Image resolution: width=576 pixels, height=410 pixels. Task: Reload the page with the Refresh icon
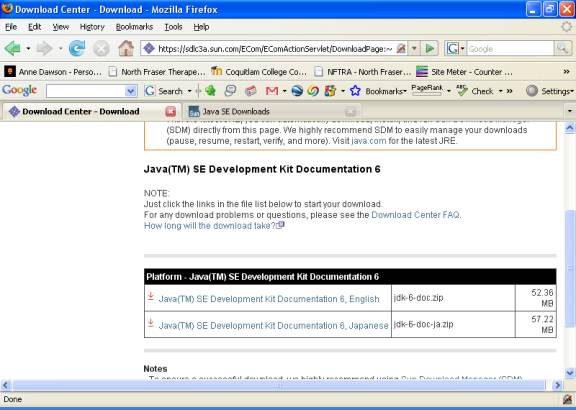point(77,48)
